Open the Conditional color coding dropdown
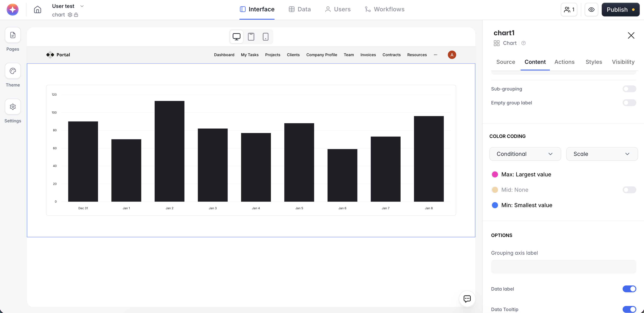The height and width of the screenshot is (313, 644). [x=525, y=154]
